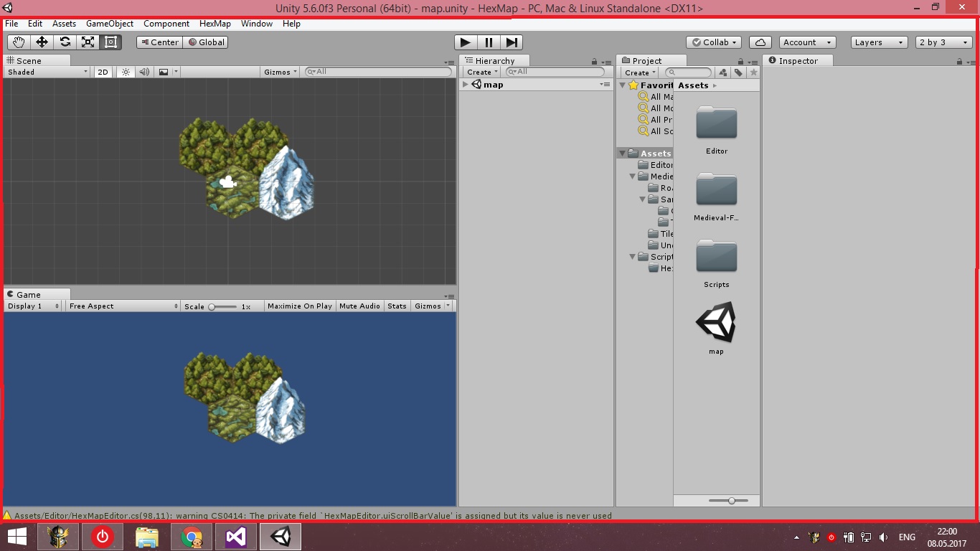Lock the Hierarchy panel
The image size is (980, 551).
coord(594,62)
